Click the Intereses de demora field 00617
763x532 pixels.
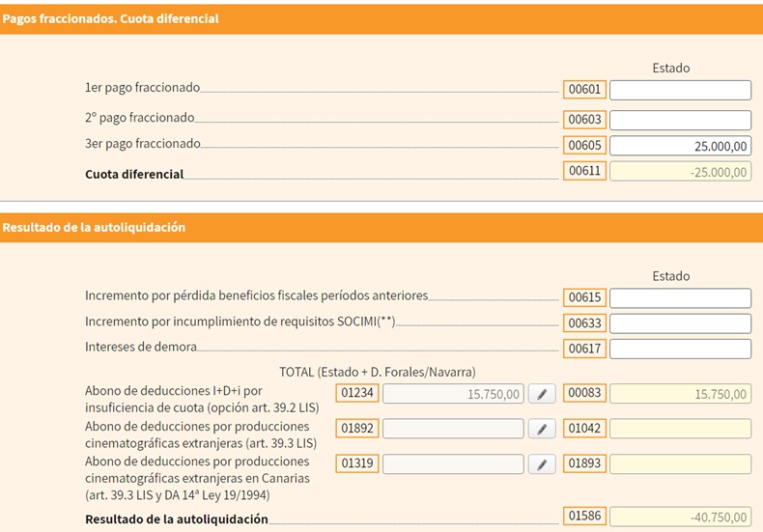pyautogui.click(x=680, y=350)
